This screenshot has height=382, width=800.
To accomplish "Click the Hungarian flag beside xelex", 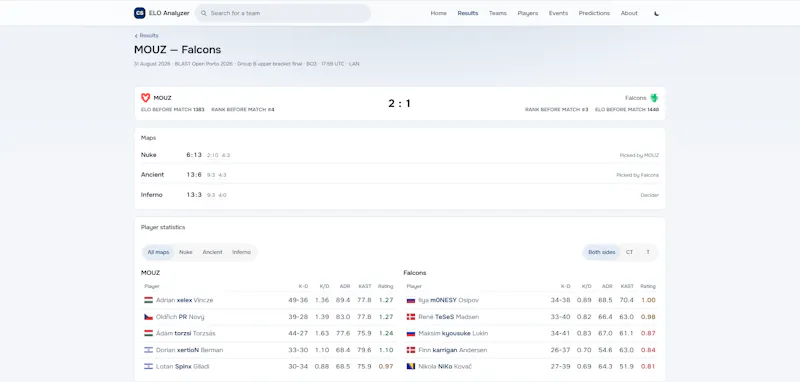I will click(148, 300).
